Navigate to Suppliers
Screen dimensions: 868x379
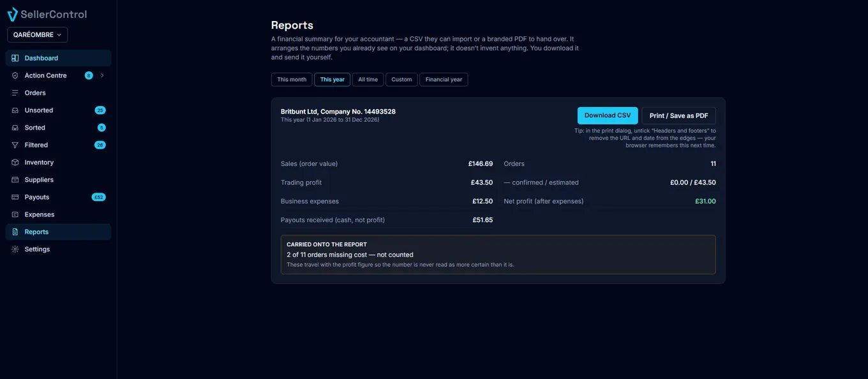pos(58,180)
